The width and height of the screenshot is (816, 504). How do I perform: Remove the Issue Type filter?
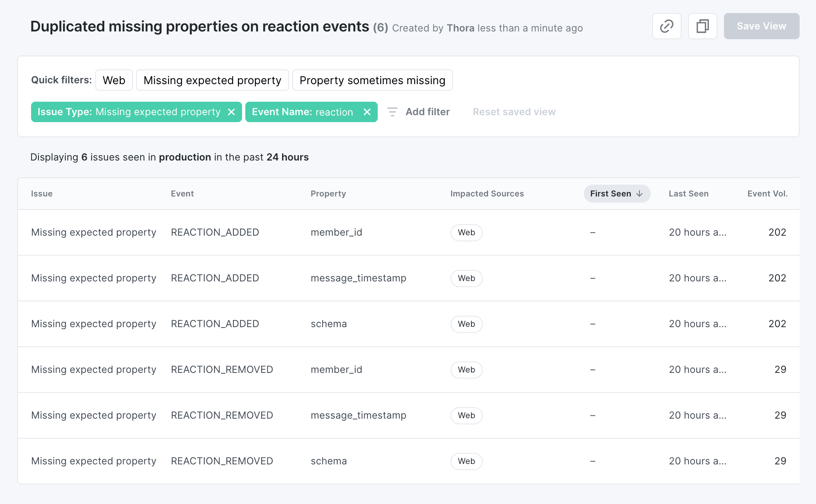[231, 111]
